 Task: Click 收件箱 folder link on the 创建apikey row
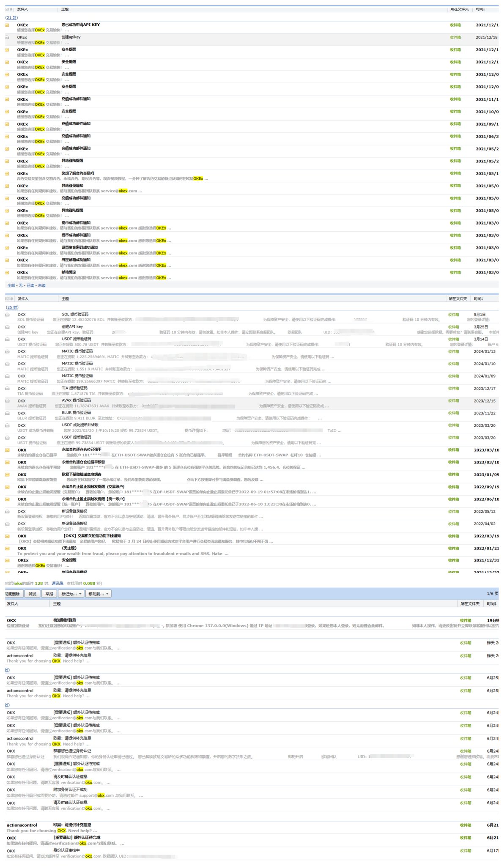[455, 37]
